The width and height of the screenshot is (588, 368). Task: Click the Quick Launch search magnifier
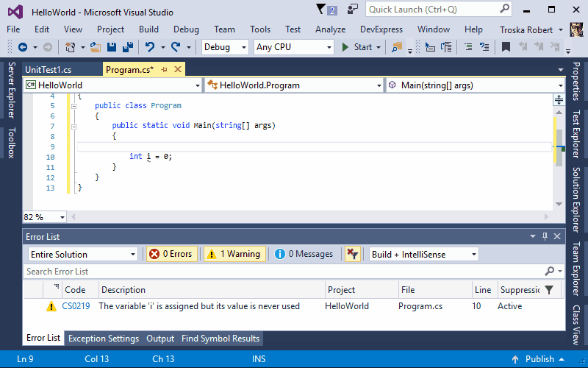pyautogui.click(x=505, y=9)
